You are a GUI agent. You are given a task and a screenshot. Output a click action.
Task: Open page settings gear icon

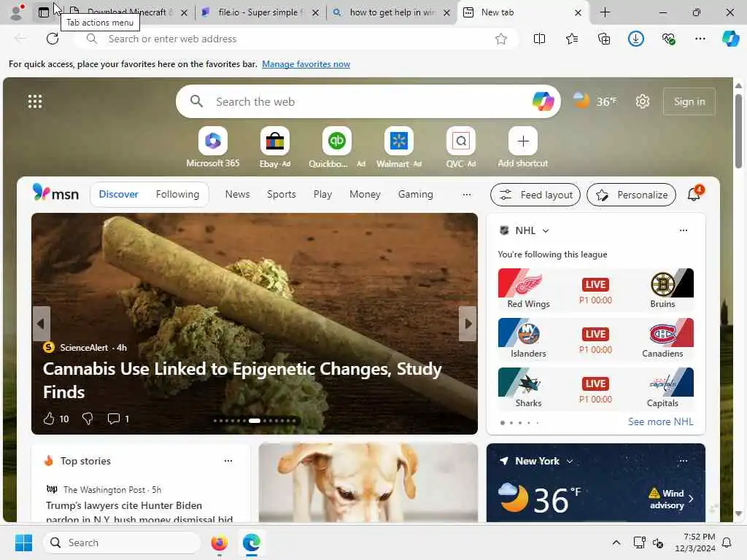[642, 101]
